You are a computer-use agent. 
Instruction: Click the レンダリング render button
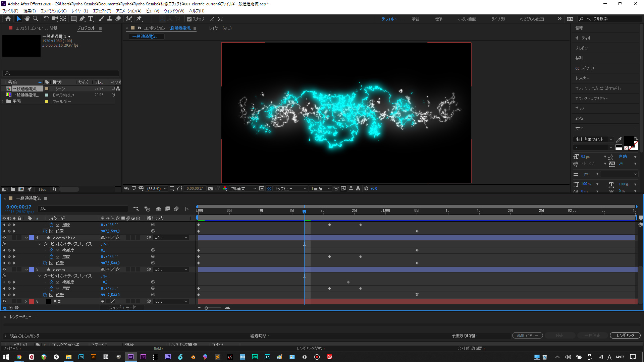(x=625, y=336)
